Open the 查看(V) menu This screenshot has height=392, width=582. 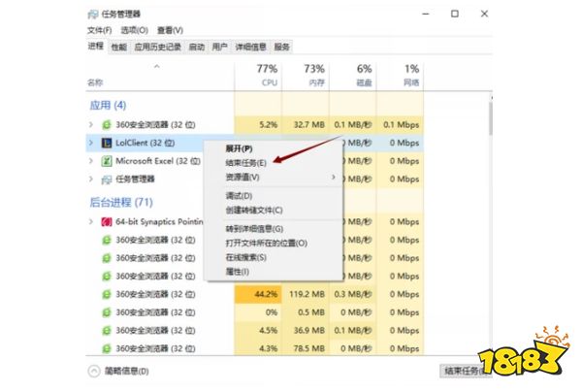click(x=170, y=30)
